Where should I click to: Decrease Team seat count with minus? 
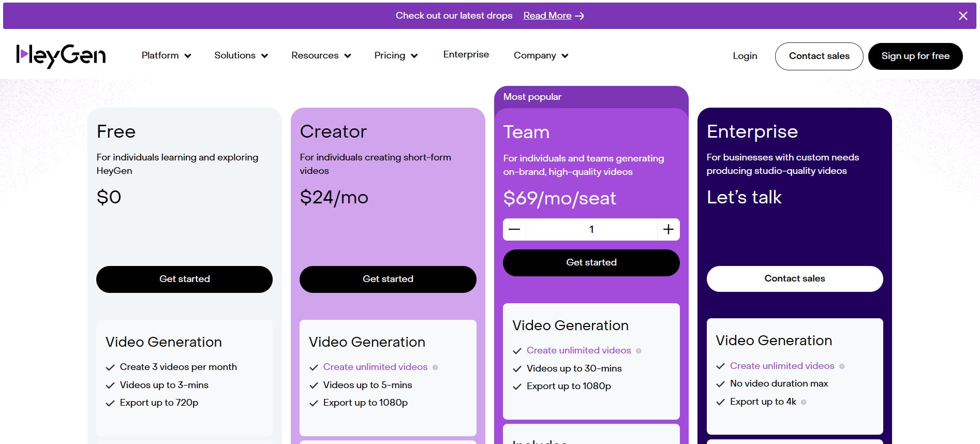pos(514,229)
